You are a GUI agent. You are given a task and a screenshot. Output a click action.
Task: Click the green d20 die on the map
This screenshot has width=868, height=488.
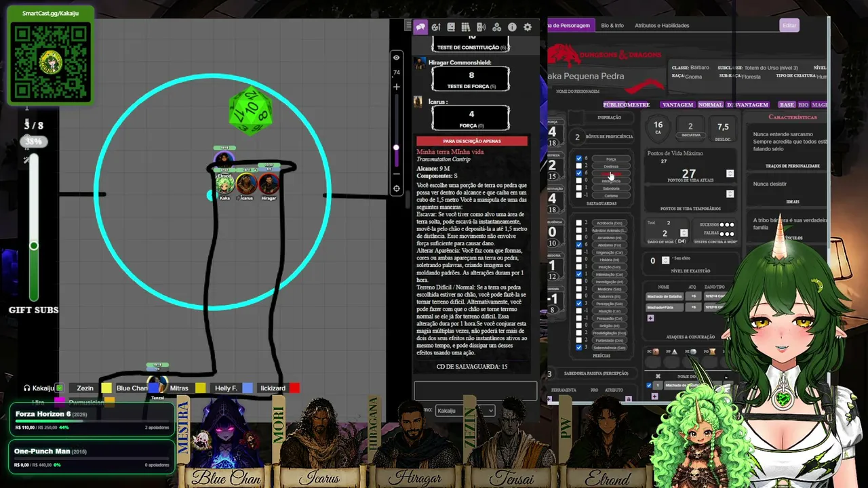coord(250,109)
